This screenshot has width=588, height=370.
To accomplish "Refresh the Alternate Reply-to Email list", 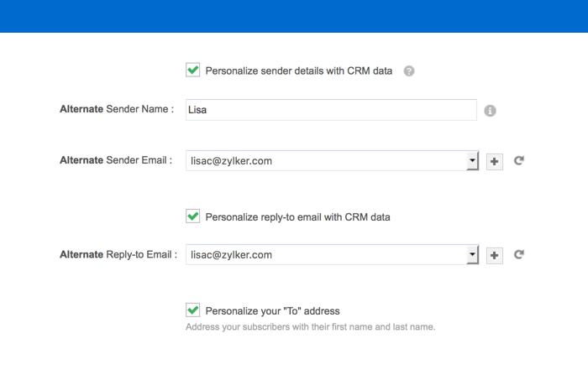I will pos(519,255).
